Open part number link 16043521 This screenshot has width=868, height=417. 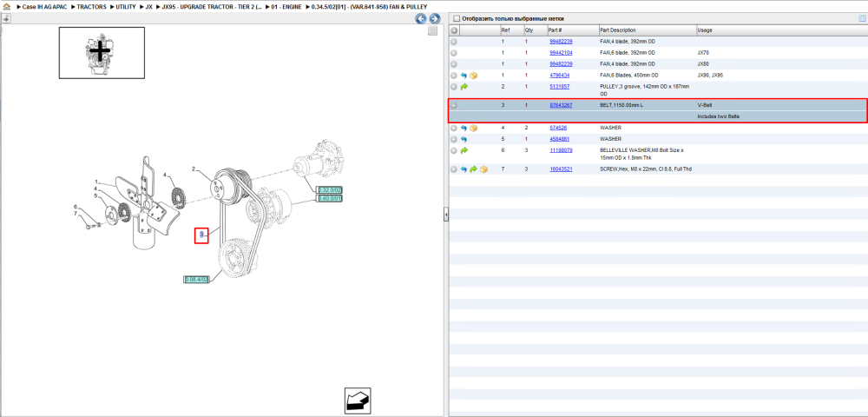561,169
